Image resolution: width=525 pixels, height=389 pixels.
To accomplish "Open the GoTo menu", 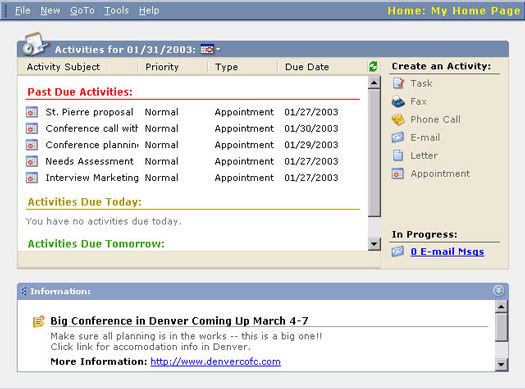I will coord(82,11).
